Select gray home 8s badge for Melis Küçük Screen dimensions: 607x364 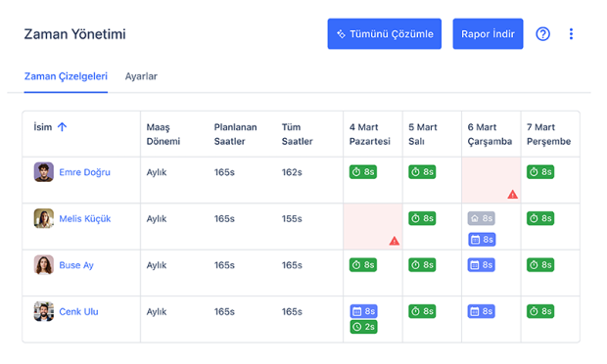point(481,218)
